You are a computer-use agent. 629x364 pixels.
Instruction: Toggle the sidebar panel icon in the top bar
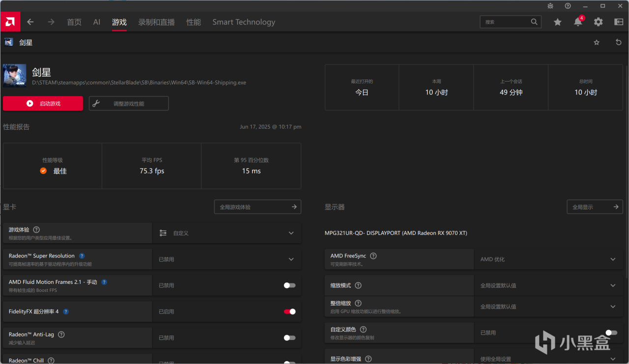coord(619,22)
